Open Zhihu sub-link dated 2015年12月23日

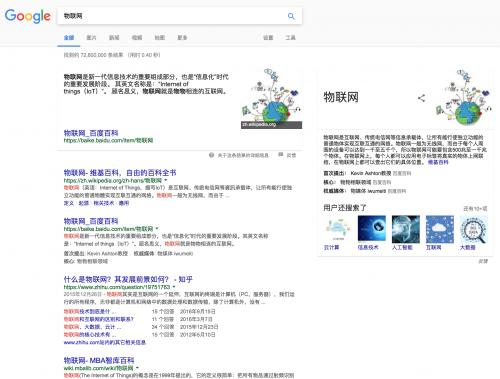92,327
